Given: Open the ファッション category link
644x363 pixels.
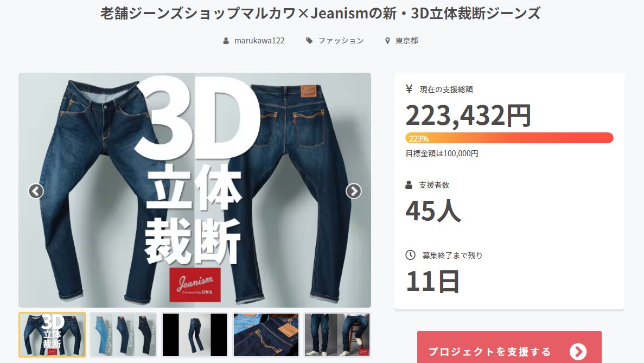Looking at the screenshot, I should [x=341, y=41].
